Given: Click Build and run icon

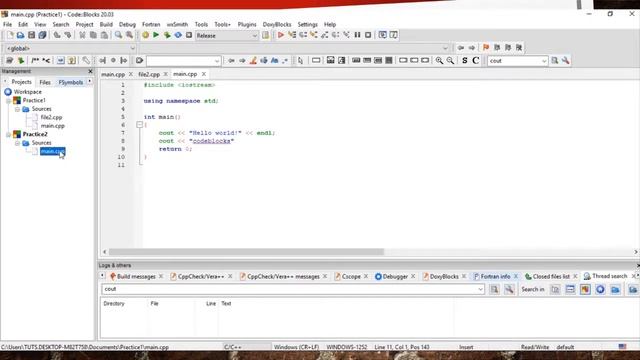Looking at the screenshot, I should point(167,35).
